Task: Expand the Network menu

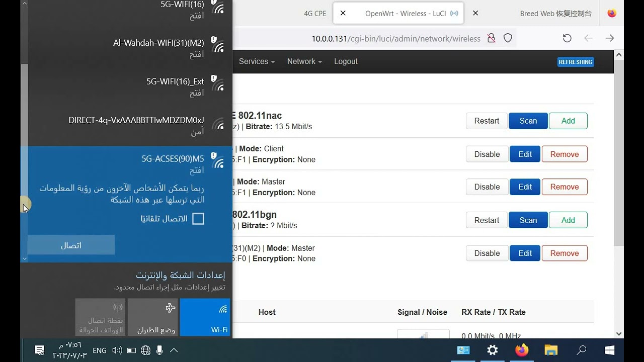Action: click(304, 61)
